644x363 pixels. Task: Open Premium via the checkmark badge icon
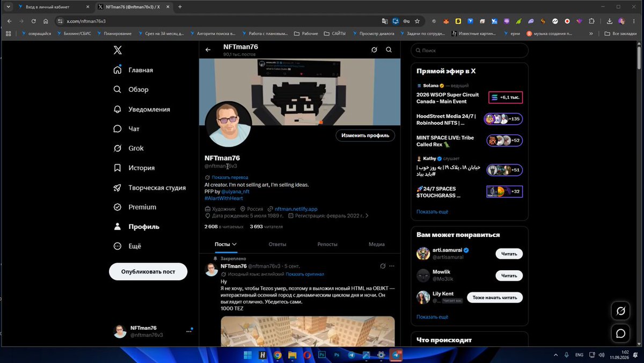pyautogui.click(x=118, y=207)
